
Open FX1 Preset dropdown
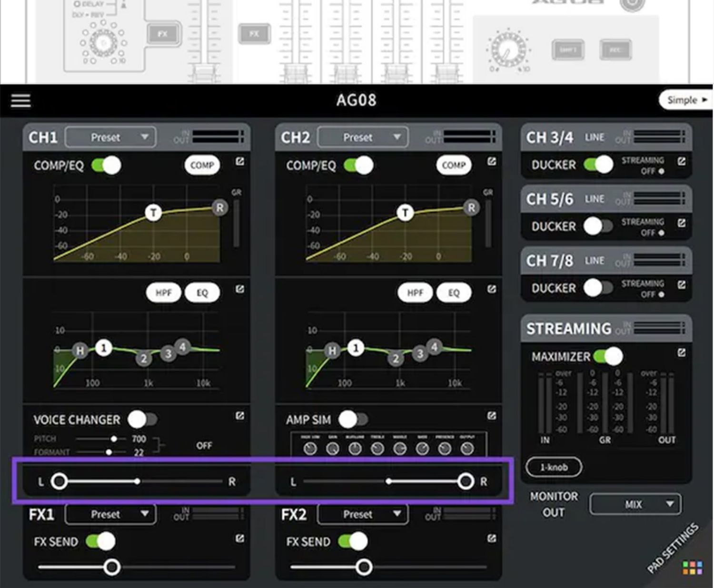110,514
